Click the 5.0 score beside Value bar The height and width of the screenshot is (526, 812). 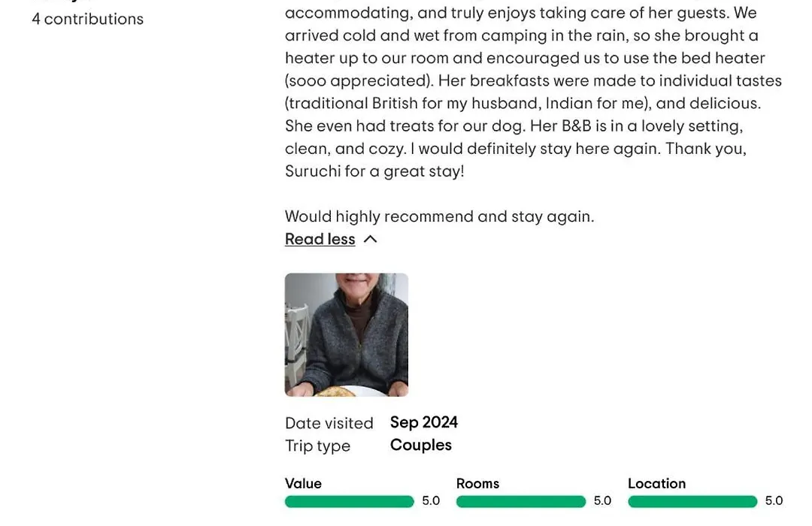point(431,501)
